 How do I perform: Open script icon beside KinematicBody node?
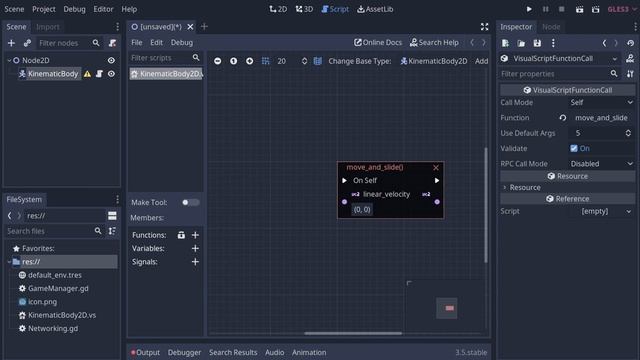[99, 74]
